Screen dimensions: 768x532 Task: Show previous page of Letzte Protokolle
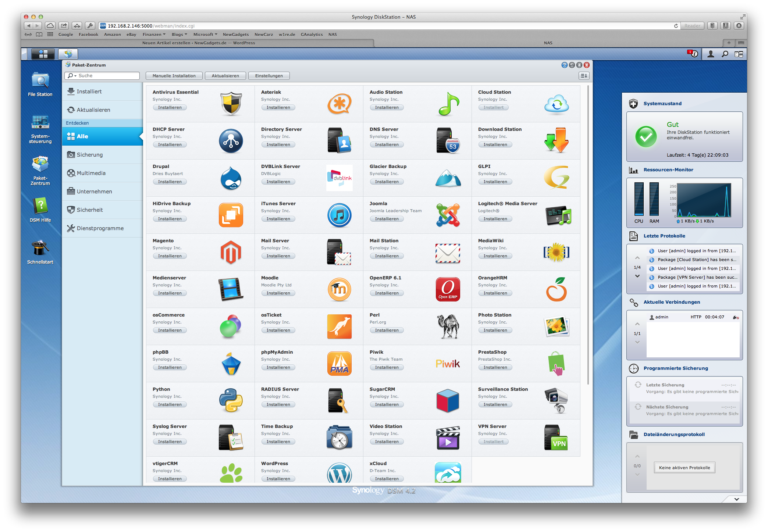coord(637,258)
